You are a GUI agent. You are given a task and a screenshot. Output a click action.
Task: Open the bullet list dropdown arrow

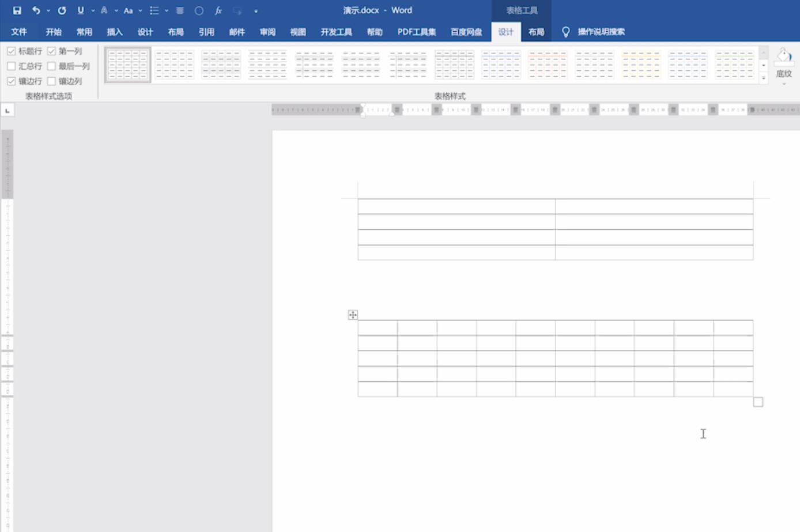pyautogui.click(x=167, y=11)
